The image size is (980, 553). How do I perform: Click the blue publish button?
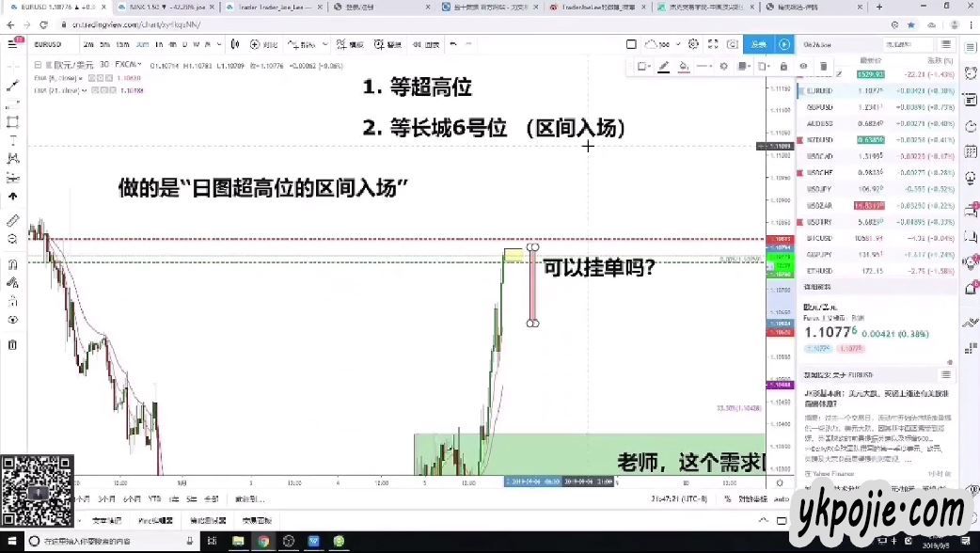[x=755, y=44]
